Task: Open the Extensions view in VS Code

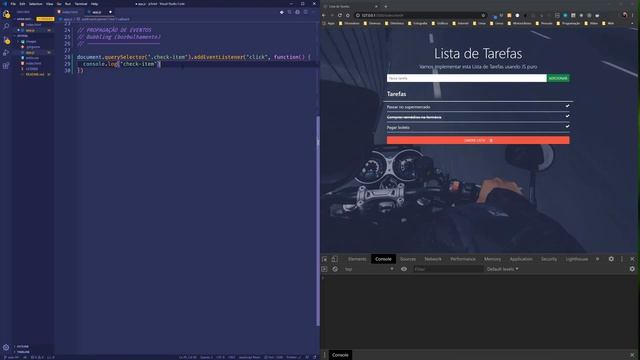Action: 6,65
